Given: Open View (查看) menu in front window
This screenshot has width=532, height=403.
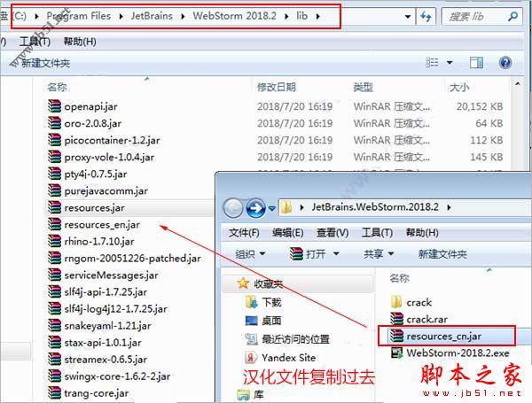Looking at the screenshot, I should point(332,233).
